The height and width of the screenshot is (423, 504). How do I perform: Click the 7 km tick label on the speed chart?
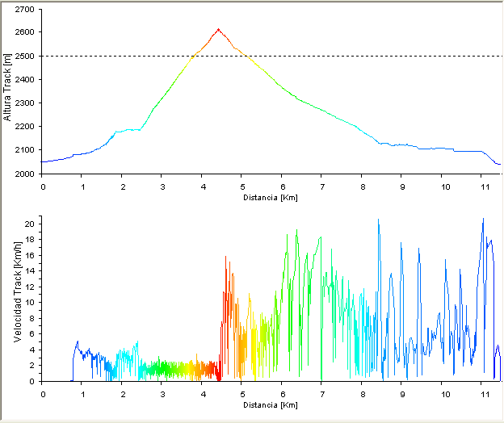(322, 395)
